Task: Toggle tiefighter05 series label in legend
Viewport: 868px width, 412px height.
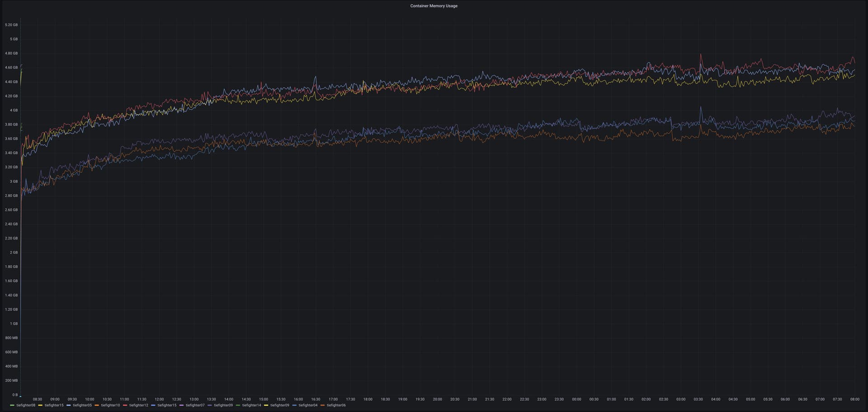Action: click(x=82, y=405)
